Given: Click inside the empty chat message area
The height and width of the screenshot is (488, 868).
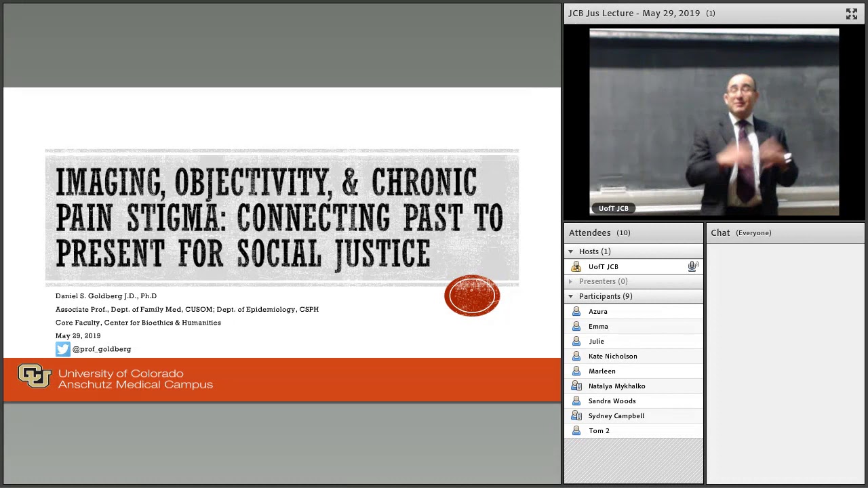Looking at the screenshot, I should [x=785, y=363].
